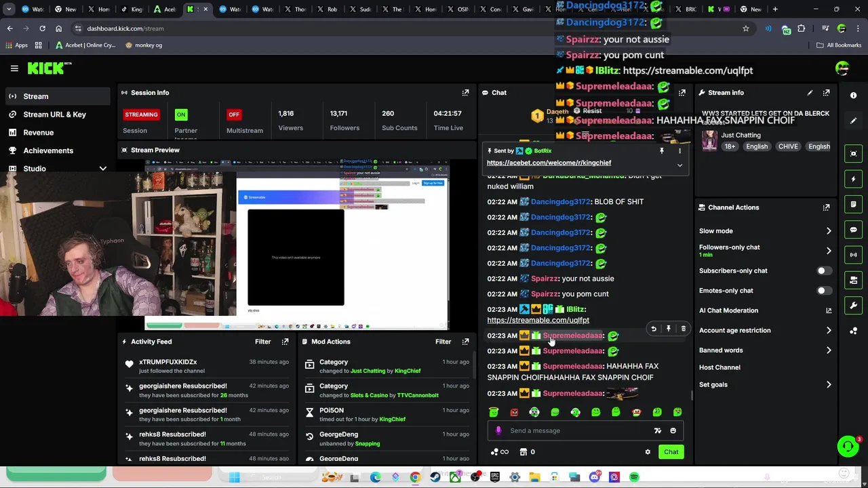Toggle Subscribers-only chat switch
The height and width of the screenshot is (488, 868).
tap(823, 271)
